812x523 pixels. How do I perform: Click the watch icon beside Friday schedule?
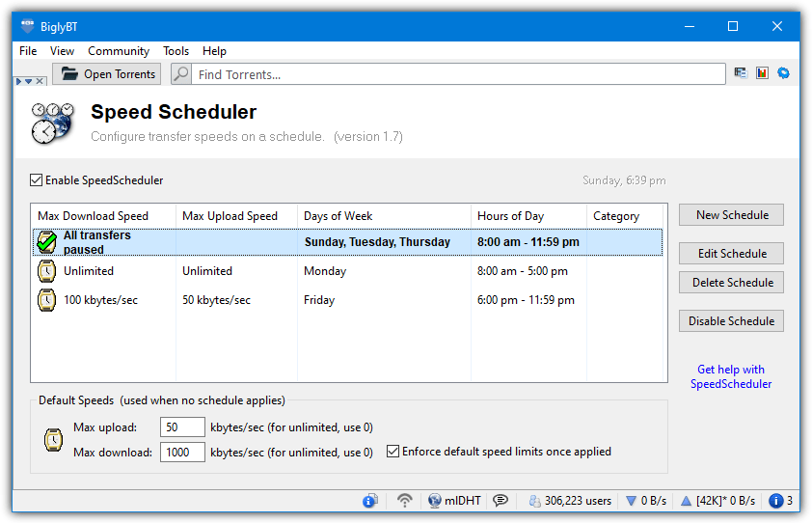tap(46, 300)
